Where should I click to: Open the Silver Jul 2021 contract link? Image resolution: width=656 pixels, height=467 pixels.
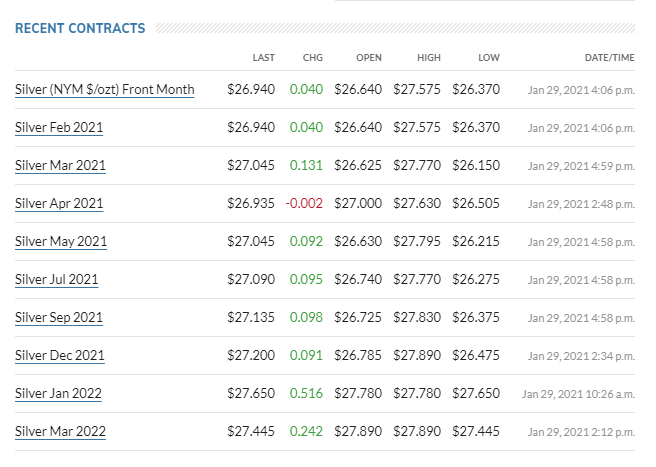pos(56,280)
